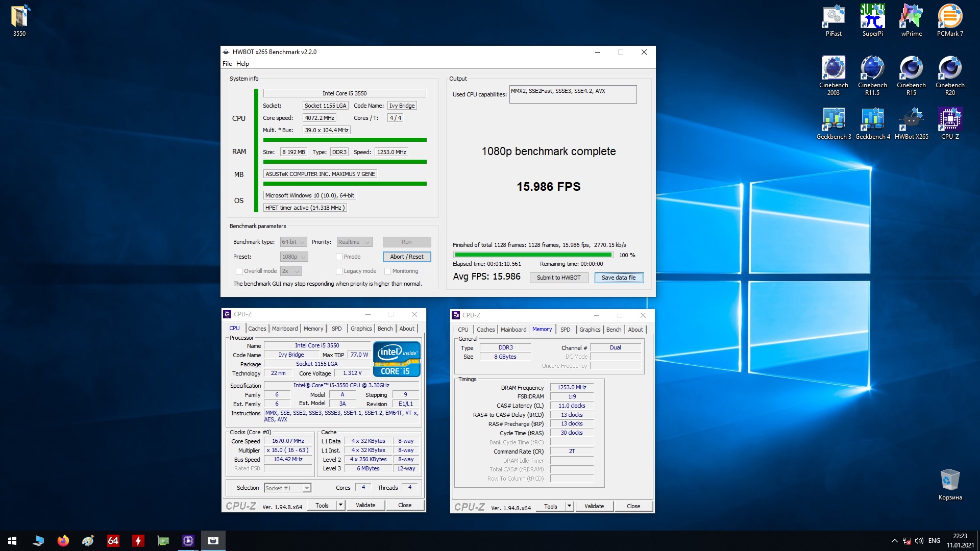
Task: Click the HWBOT x265 taskbar icon
Action: coord(213,541)
